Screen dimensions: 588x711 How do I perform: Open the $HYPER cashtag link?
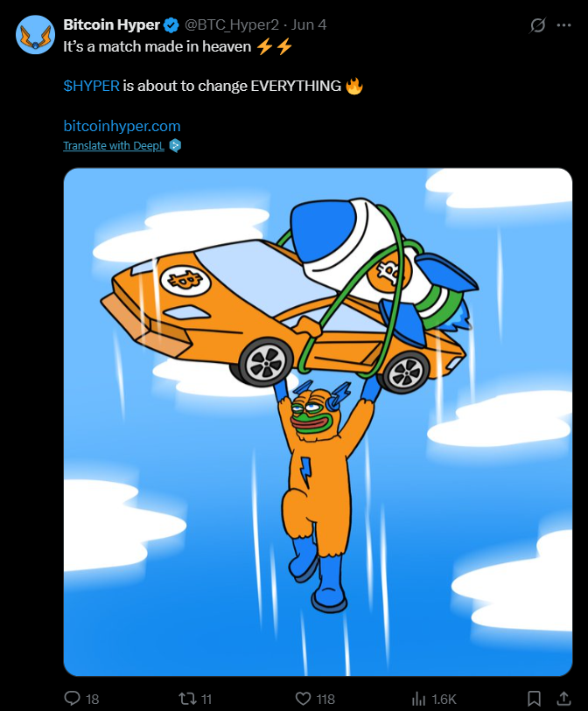coord(91,86)
